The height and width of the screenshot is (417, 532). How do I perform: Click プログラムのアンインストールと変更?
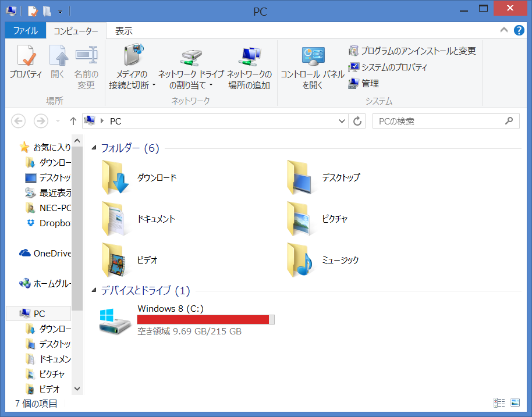tap(412, 51)
